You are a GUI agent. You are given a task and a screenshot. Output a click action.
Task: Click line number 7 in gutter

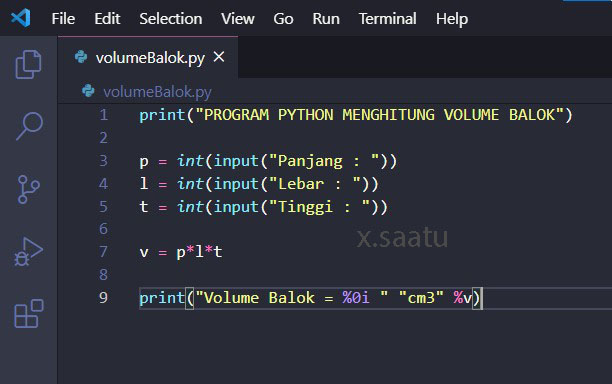(x=103, y=252)
